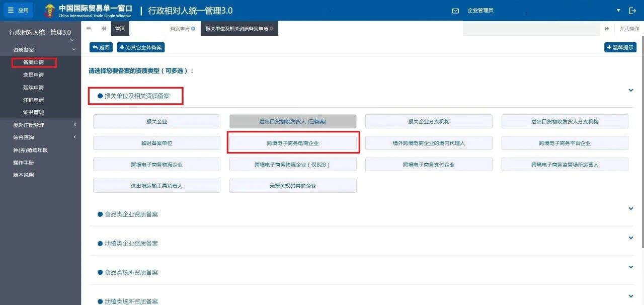Click the Single Window eagle logo
Image resolution: width=644 pixels, height=305 pixels.
point(49,10)
